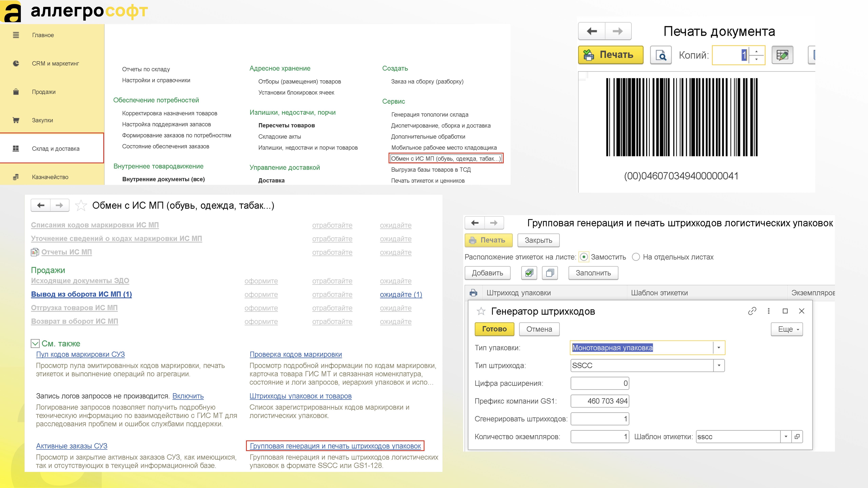Go back in the Групповая генерация window

(475, 223)
